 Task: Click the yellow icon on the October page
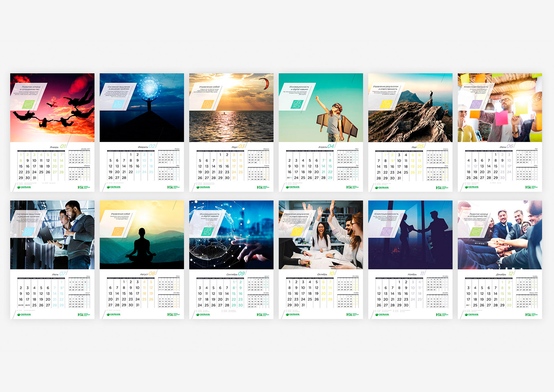coord(297,231)
